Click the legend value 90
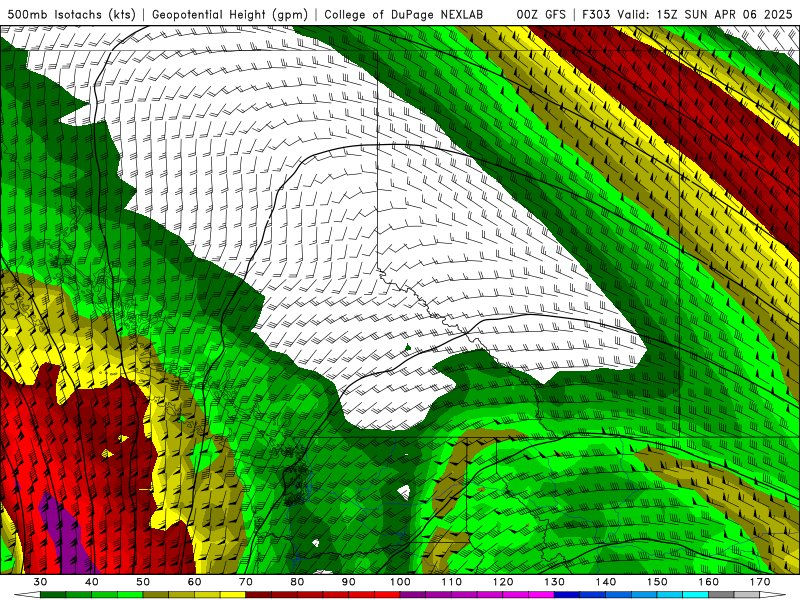The width and height of the screenshot is (800, 600). pos(349,582)
